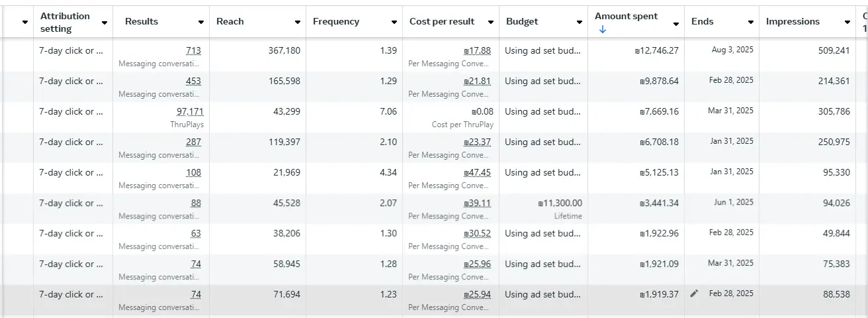This screenshot has width=868, height=318.
Task: Click the ₪17.88 cost per result value
Action: [478, 51]
